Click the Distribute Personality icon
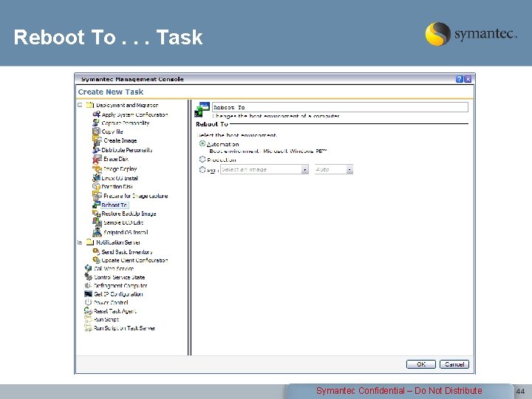 click(96, 149)
